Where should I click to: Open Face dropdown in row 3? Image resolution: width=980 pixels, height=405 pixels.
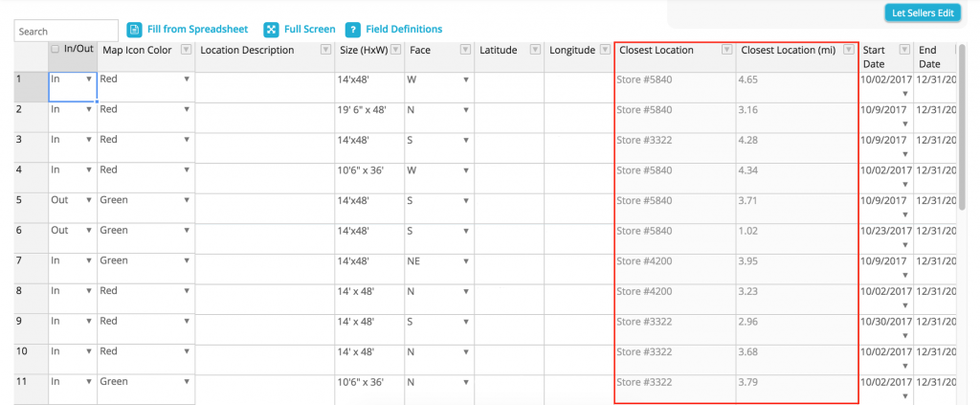(x=466, y=140)
